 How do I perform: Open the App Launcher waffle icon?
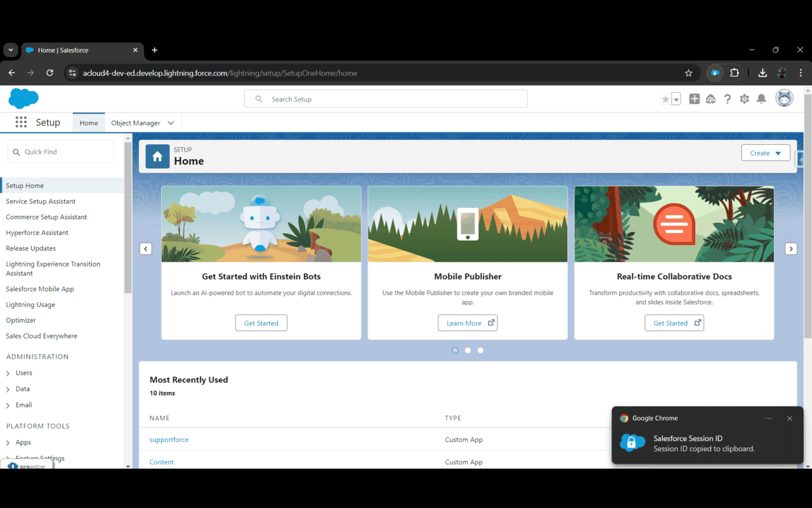(x=21, y=122)
